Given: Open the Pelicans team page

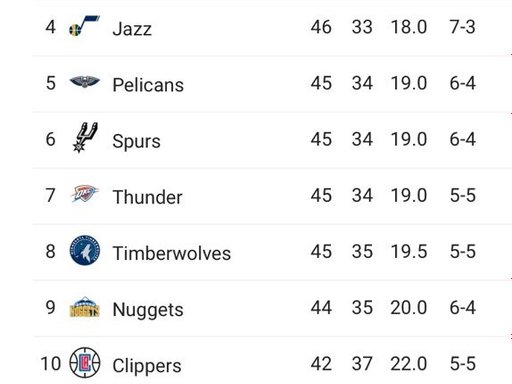Looking at the screenshot, I should (148, 84).
